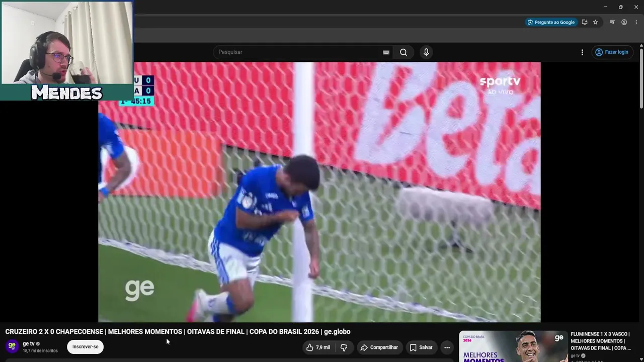
Task: Click the Fazer login button
Action: click(x=612, y=52)
